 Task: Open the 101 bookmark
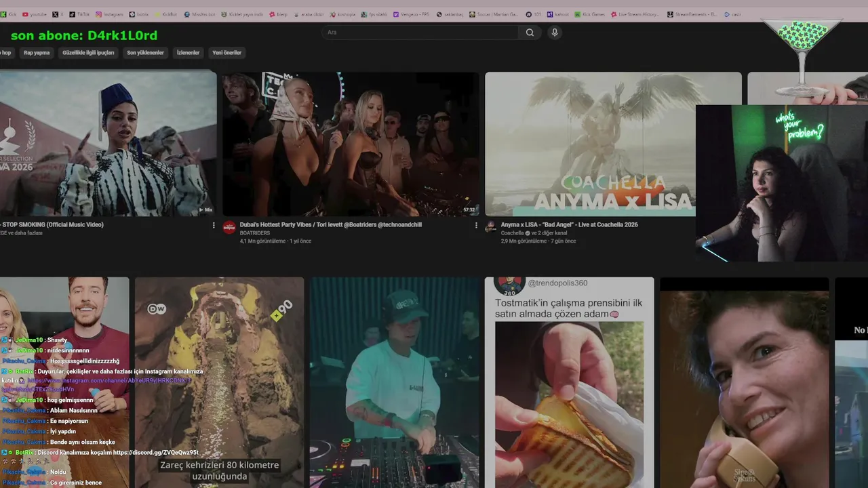point(534,14)
